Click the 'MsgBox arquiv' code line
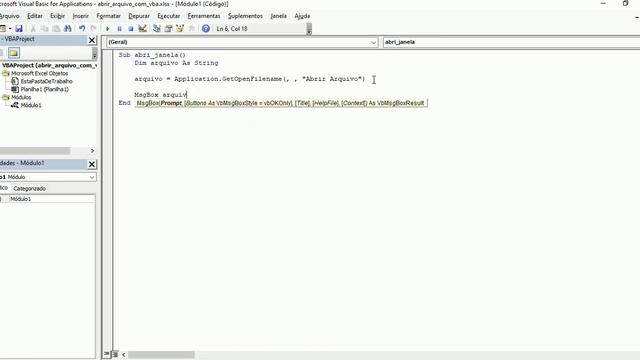This screenshot has height=360, width=640. click(x=160, y=95)
